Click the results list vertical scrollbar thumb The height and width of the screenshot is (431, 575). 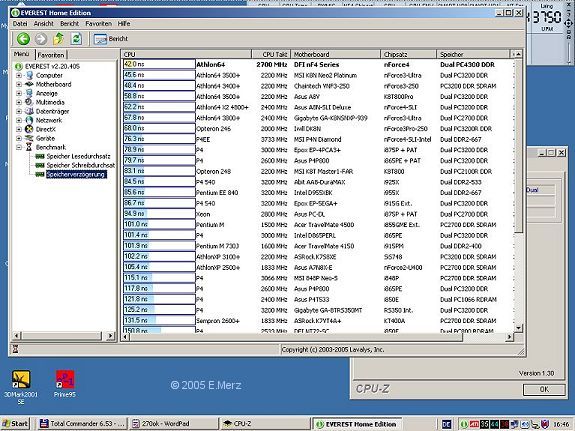coord(518,145)
